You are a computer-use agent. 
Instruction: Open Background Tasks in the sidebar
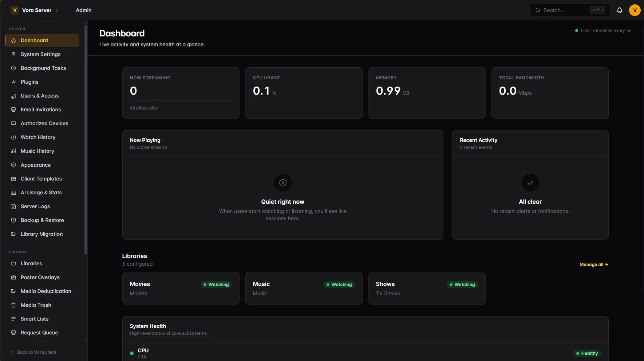[x=42, y=68]
